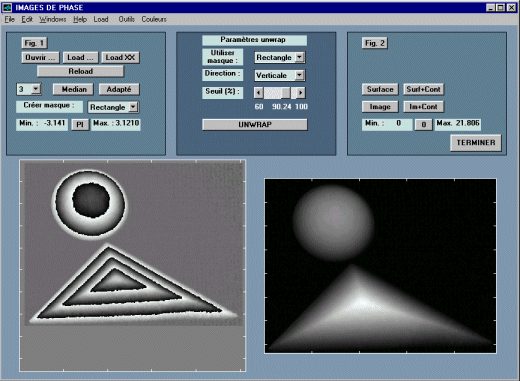This screenshot has width=520, height=381.
Task: Click the Seuil slider right arrow
Action: tap(300, 93)
